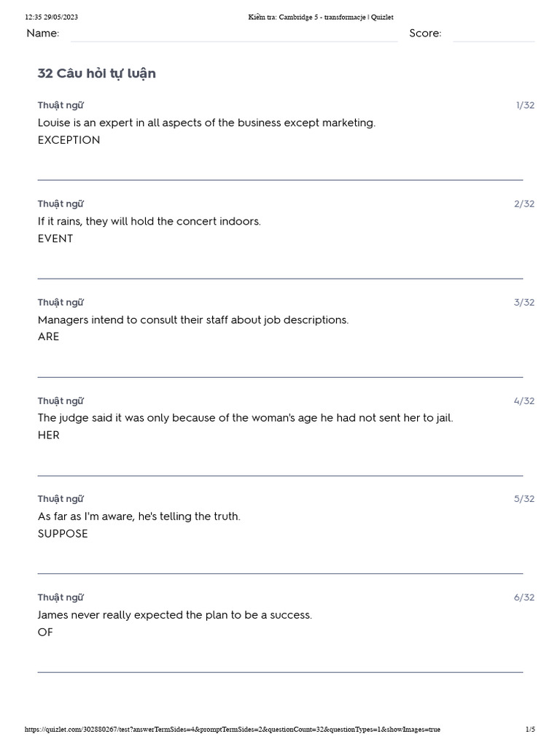This screenshot has width=560, height=747.
Task: Click the page title "Kiểm tra: Cambridge 5"
Action: point(321,18)
